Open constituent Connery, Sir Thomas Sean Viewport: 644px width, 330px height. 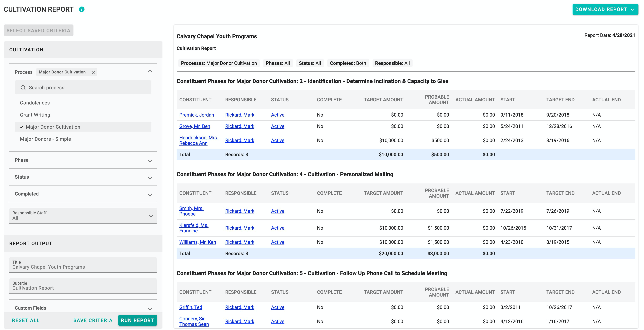194,321
